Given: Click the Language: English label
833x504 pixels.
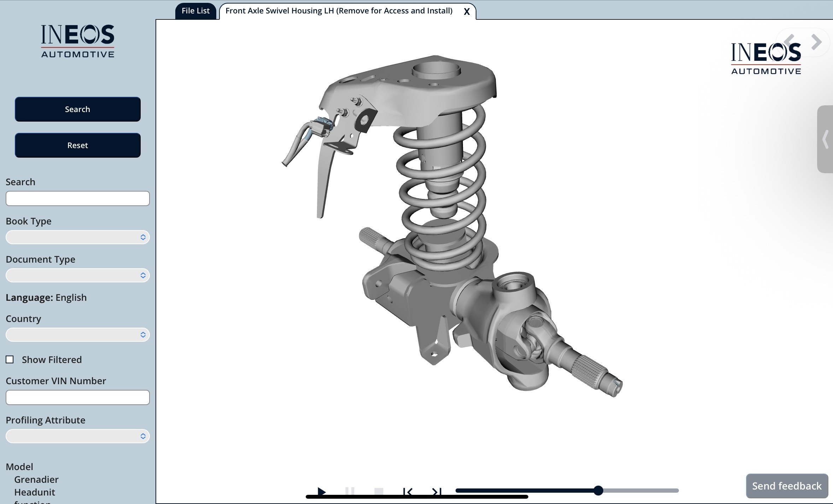Looking at the screenshot, I should pos(46,298).
